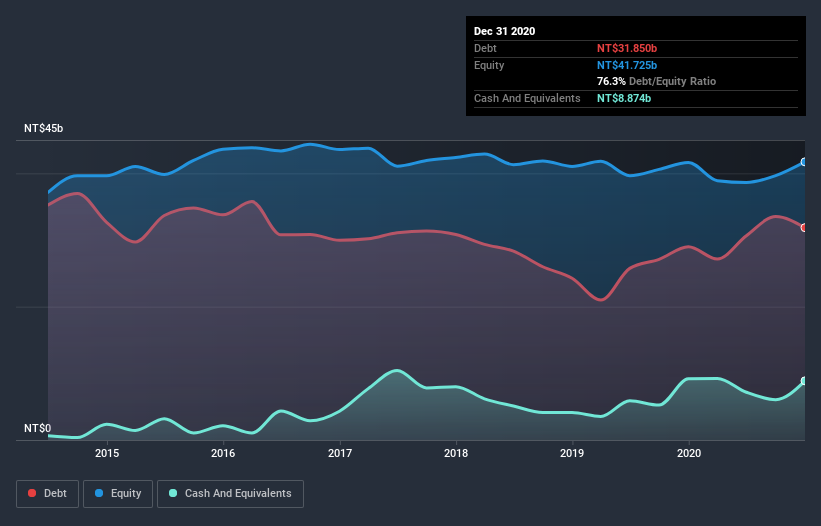Click the Equity endpoint marker at Dec 2020

[x=804, y=162]
